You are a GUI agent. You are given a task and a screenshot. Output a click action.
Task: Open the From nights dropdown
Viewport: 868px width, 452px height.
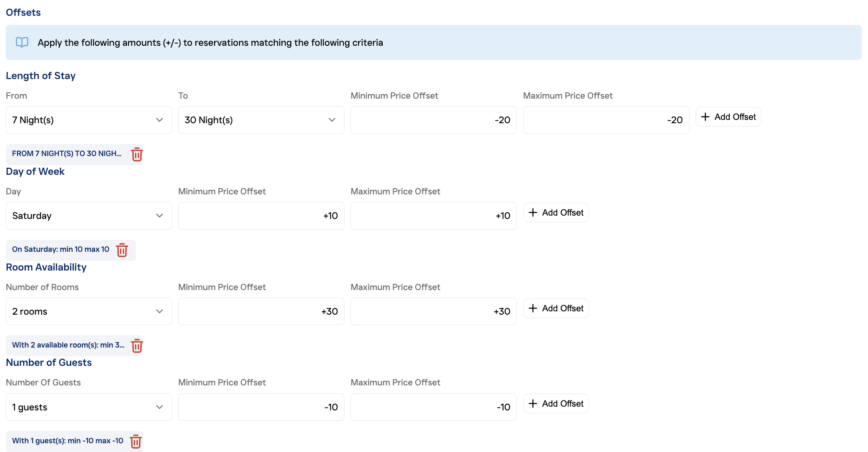89,120
